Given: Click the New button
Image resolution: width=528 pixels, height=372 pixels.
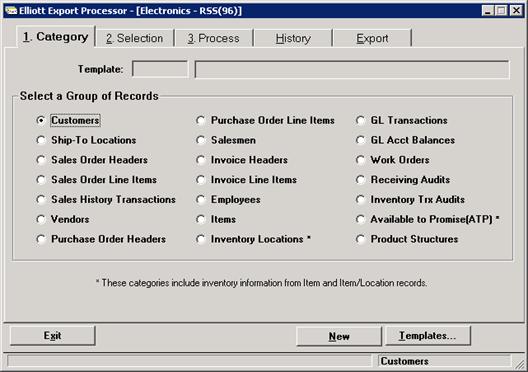Looking at the screenshot, I should (x=339, y=336).
